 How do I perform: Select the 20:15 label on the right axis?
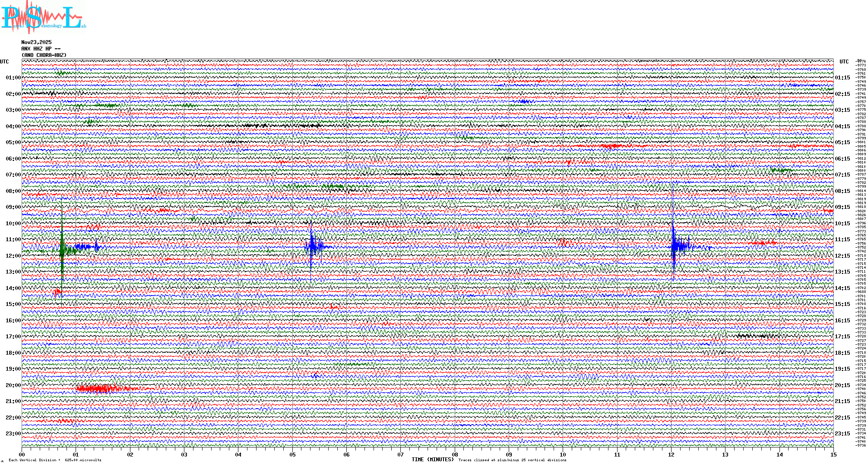[842, 385]
